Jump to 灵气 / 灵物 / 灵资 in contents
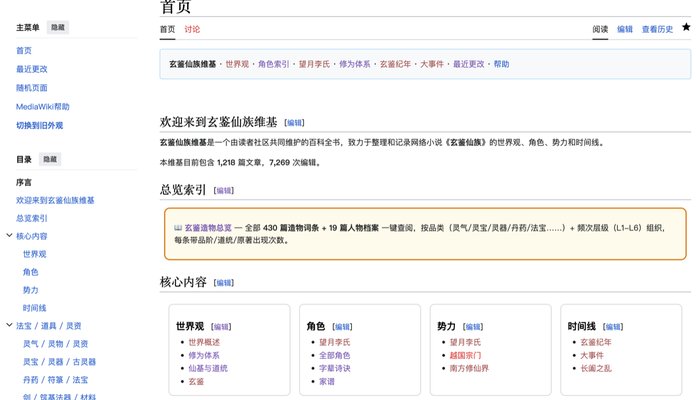Viewport: 700px width, 400px height. tap(56, 344)
